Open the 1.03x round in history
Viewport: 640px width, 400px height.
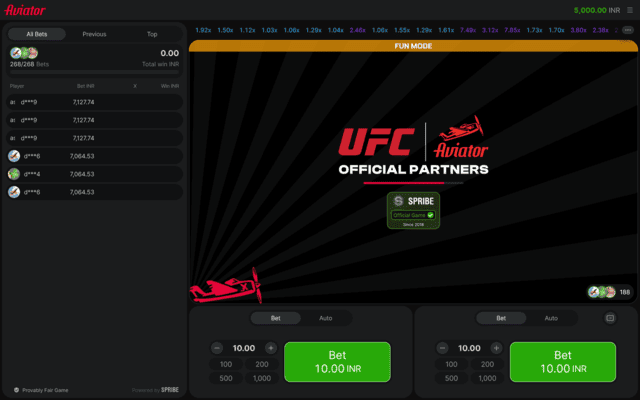[x=269, y=30]
